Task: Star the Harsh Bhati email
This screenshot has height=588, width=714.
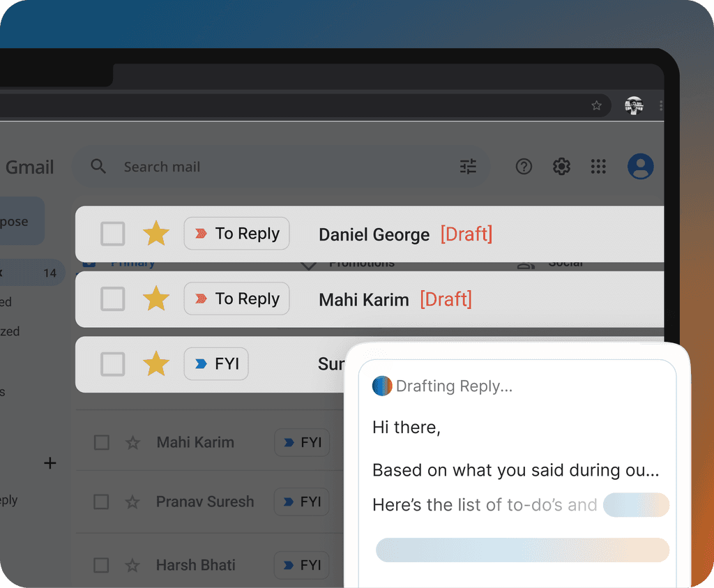Action: pyautogui.click(x=132, y=565)
